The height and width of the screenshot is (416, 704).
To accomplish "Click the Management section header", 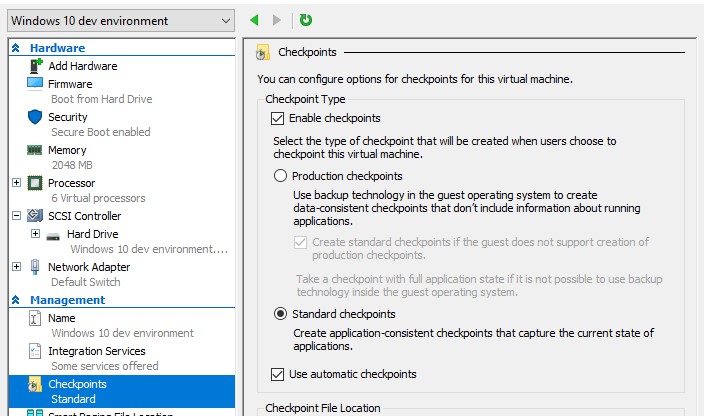I will pos(67,300).
